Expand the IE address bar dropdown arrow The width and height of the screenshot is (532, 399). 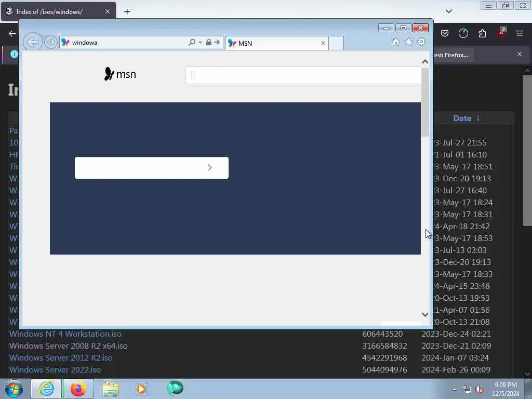[200, 43]
